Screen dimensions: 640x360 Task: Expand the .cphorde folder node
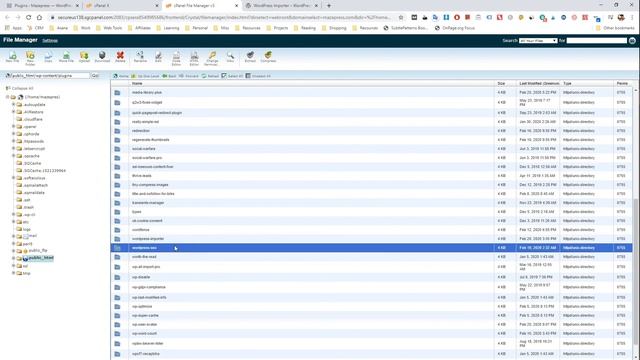click(x=13, y=134)
